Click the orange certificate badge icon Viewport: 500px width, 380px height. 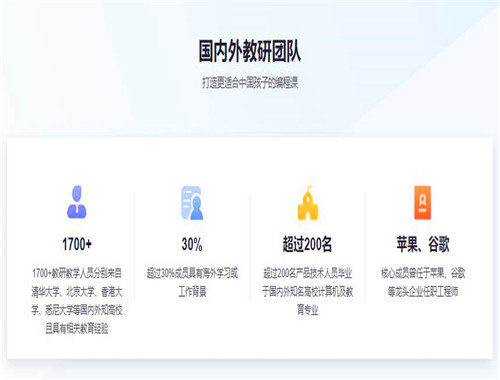[422, 203]
